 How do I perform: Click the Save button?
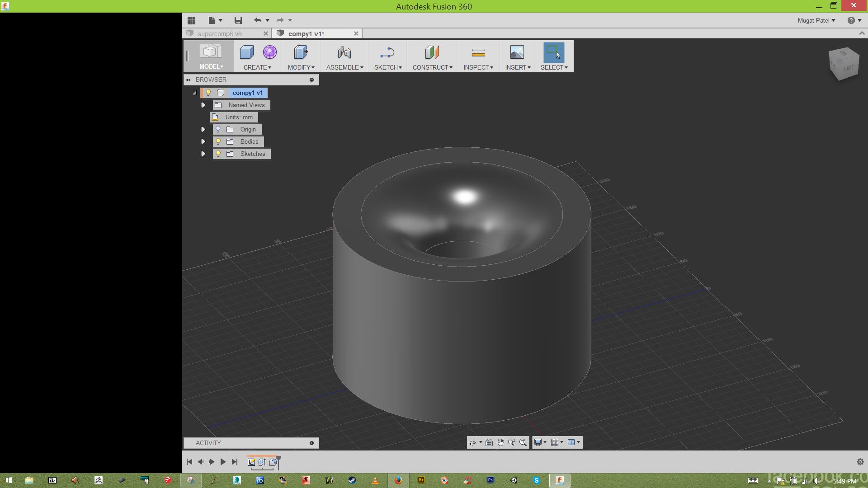(x=238, y=20)
